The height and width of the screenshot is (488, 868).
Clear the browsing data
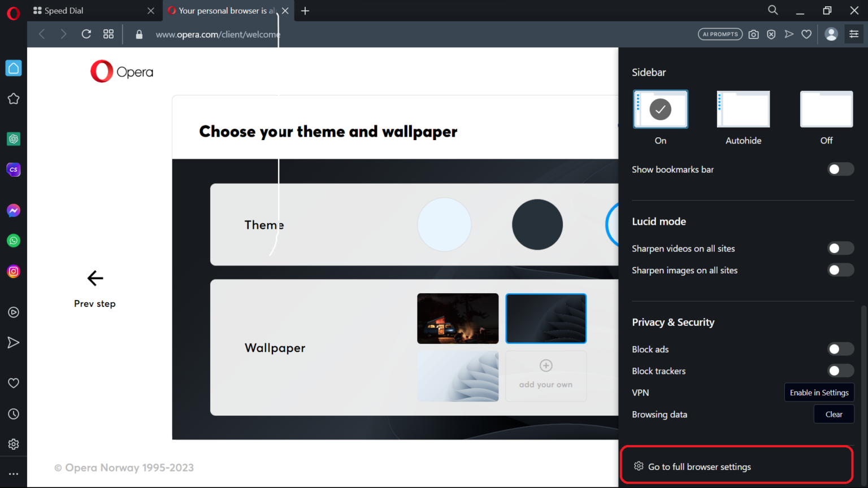pos(834,414)
